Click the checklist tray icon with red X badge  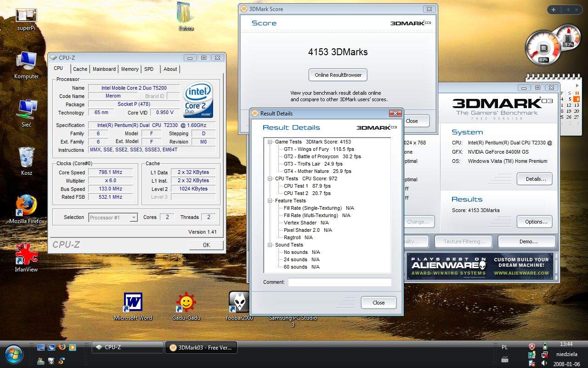point(532,363)
